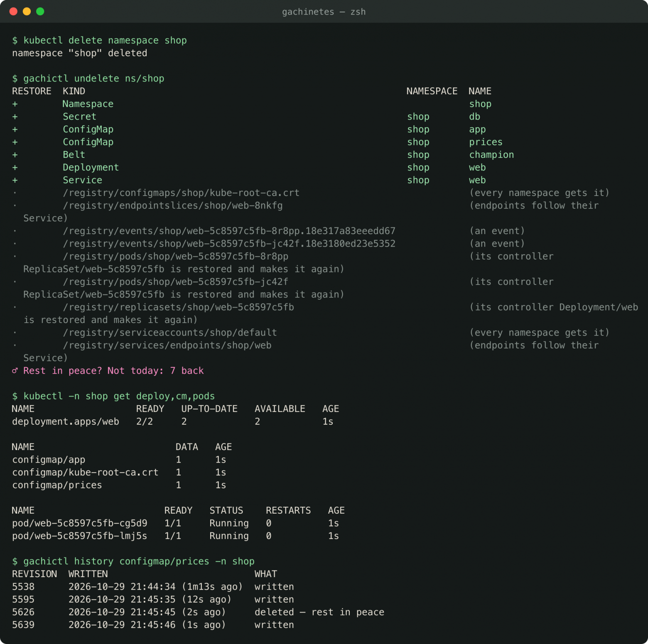
Task: Click the KIND column header
Action: click(x=74, y=91)
